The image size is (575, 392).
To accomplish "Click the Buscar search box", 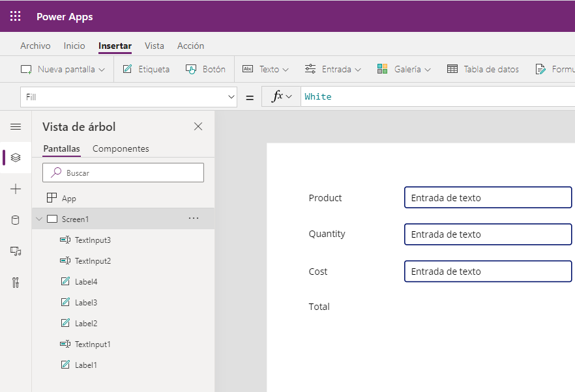I will point(123,172).
